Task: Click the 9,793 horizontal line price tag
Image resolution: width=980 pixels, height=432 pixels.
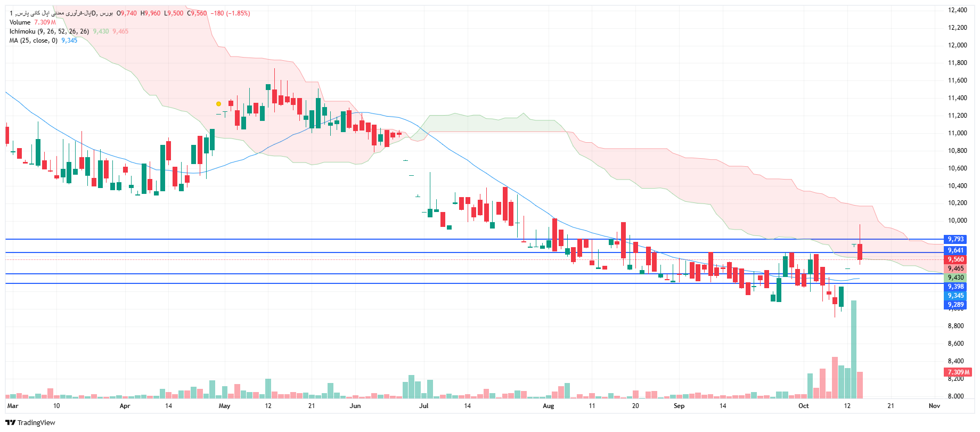Action: click(x=956, y=239)
